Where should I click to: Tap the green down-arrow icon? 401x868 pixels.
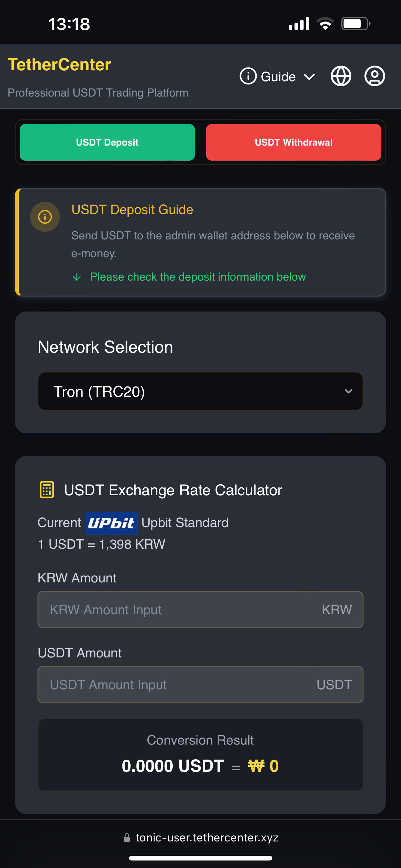click(x=77, y=277)
